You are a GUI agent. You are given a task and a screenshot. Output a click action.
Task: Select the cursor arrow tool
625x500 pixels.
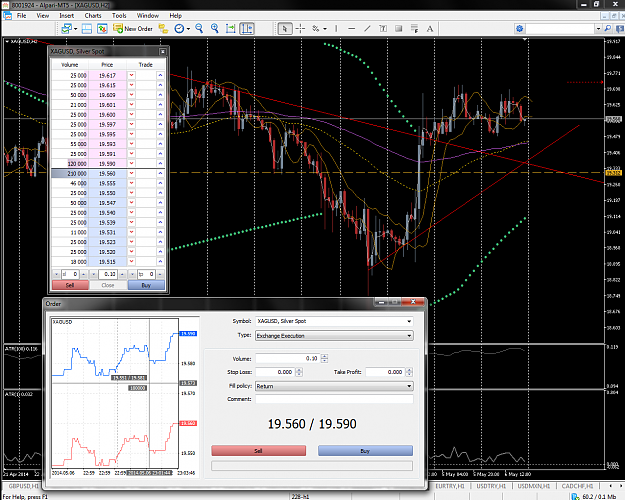[285, 29]
